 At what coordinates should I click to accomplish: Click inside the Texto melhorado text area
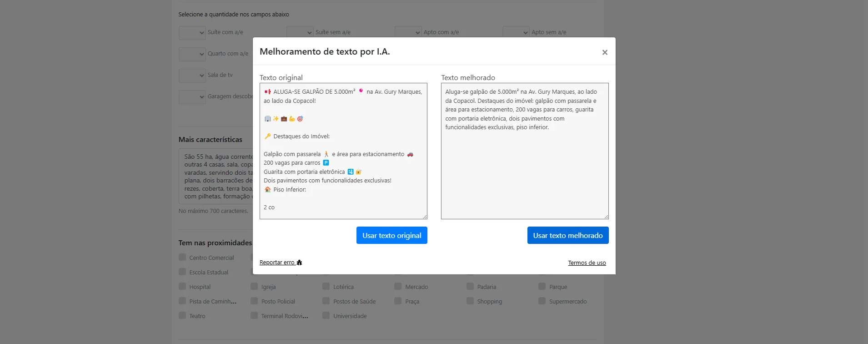[524, 173]
